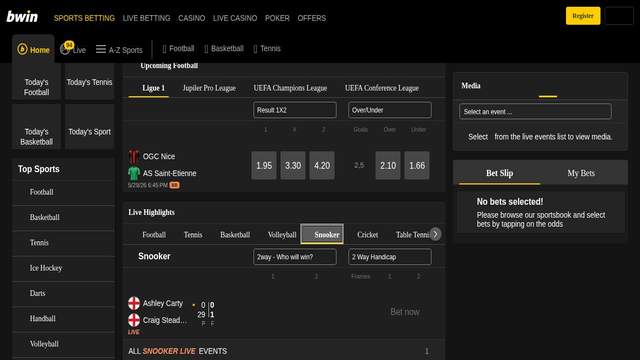The image size is (640, 360).
Task: Switch to Jupiler Pro League tab
Action: [x=209, y=88]
